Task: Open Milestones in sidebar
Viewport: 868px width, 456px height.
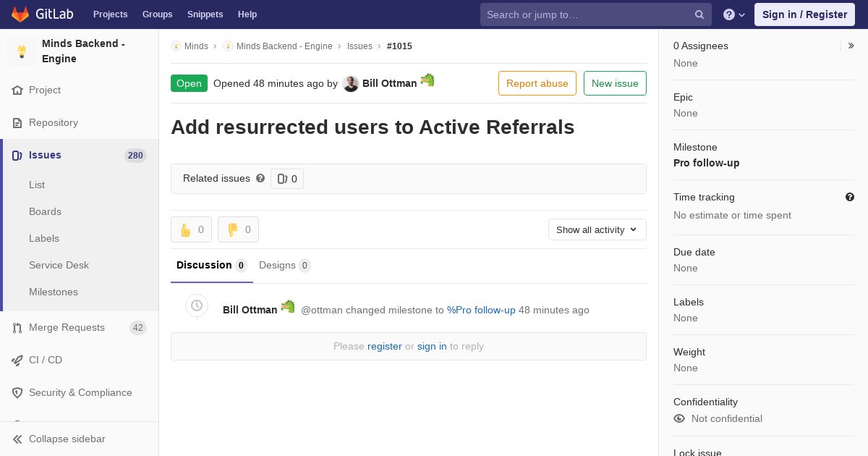Action: [x=54, y=292]
